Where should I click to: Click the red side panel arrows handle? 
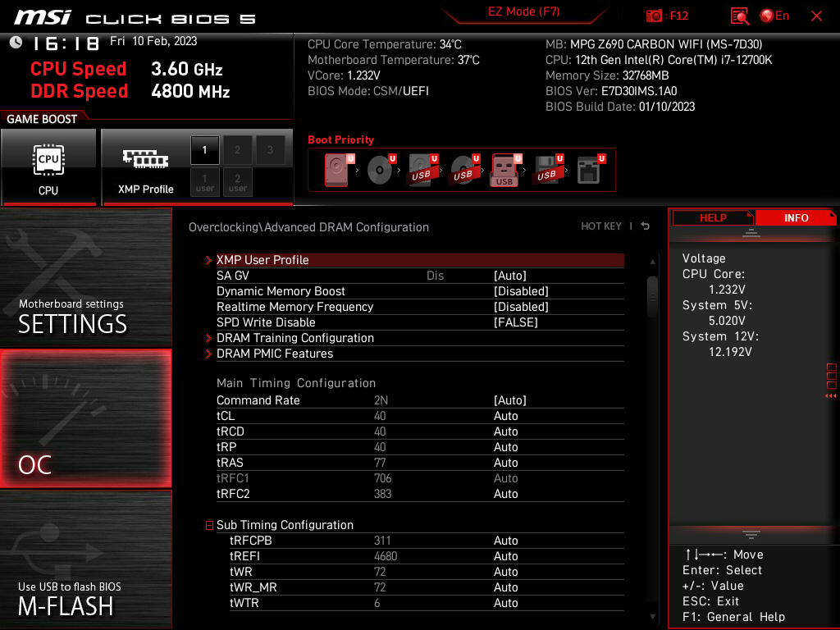pyautogui.click(x=831, y=381)
